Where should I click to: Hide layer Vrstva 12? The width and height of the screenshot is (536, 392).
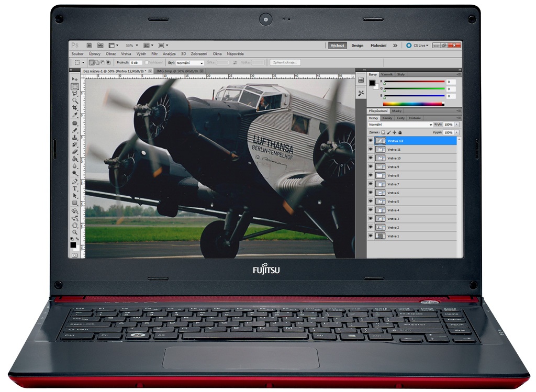tap(371, 140)
